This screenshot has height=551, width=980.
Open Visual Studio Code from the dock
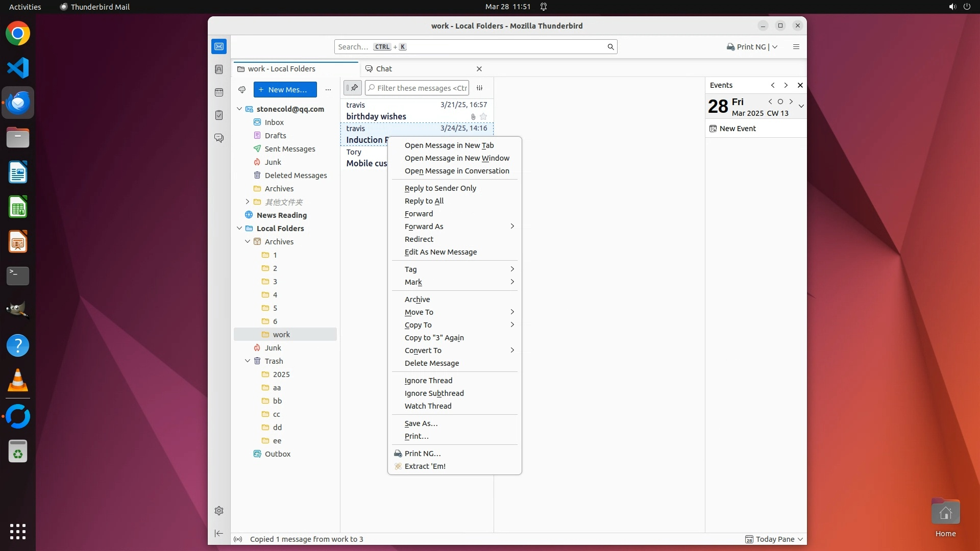click(18, 68)
